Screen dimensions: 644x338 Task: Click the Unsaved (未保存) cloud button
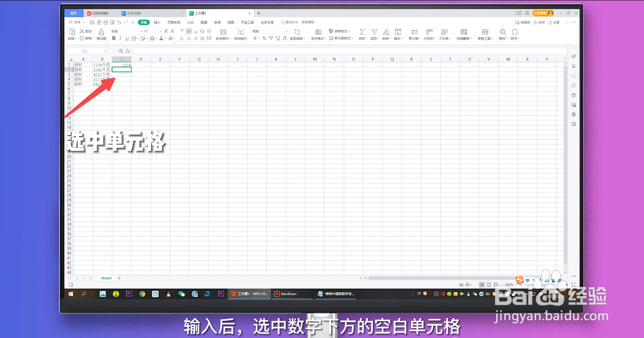point(522,22)
